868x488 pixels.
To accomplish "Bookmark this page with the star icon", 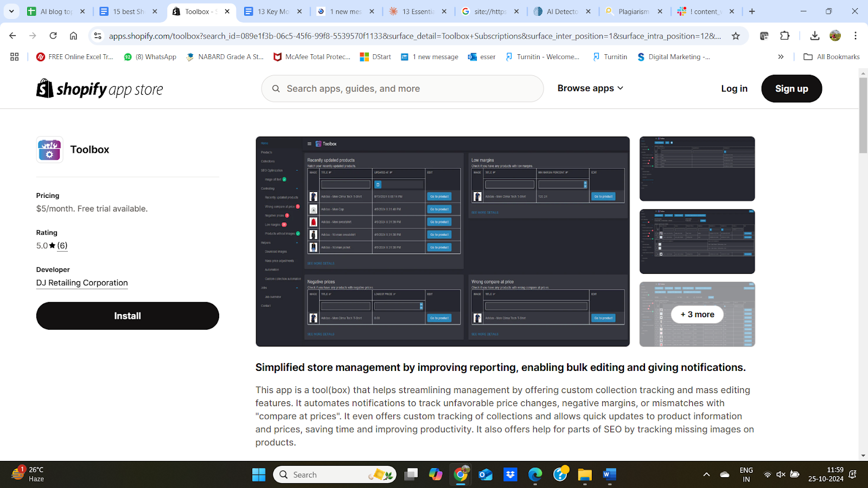I will (x=736, y=36).
